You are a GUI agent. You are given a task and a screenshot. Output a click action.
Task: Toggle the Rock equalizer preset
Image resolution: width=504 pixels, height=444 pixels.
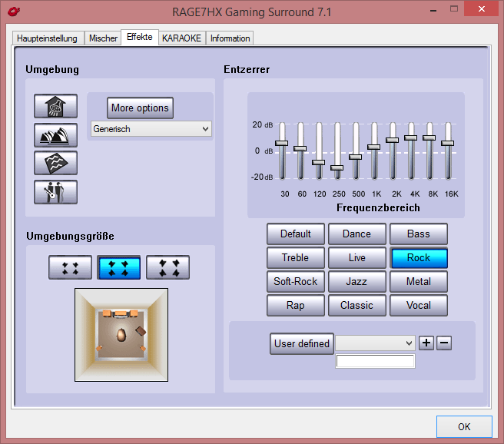(418, 258)
